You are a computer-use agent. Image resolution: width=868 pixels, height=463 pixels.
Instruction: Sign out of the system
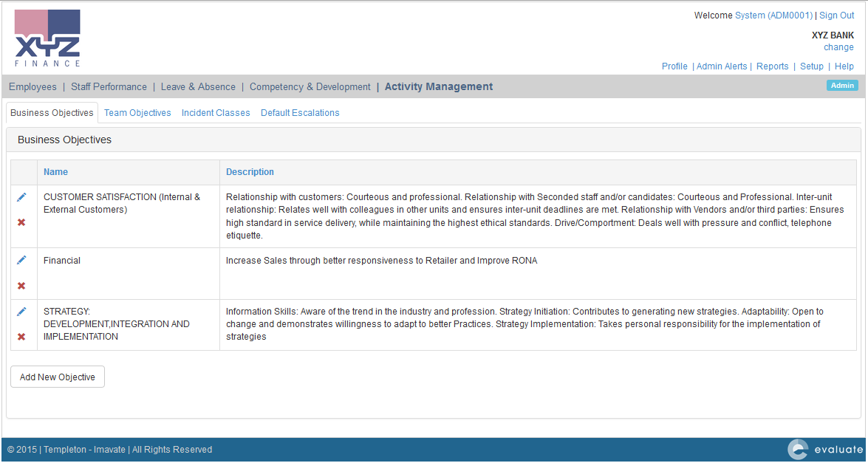pos(836,16)
